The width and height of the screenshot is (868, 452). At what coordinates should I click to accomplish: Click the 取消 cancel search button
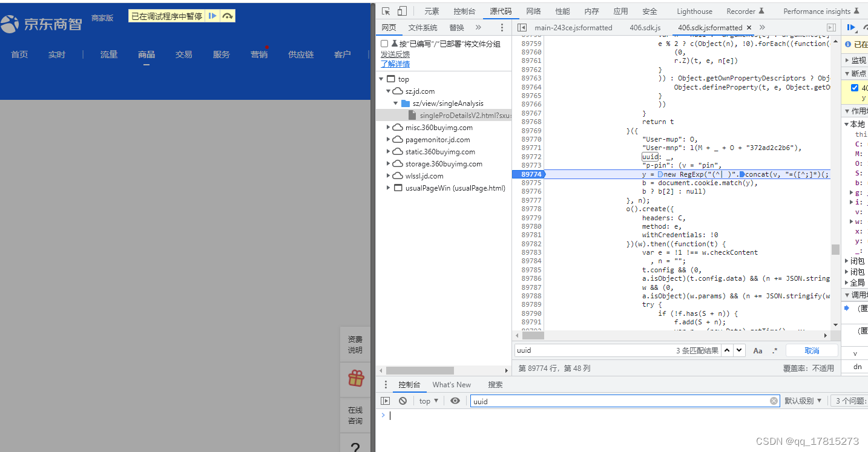(x=812, y=351)
